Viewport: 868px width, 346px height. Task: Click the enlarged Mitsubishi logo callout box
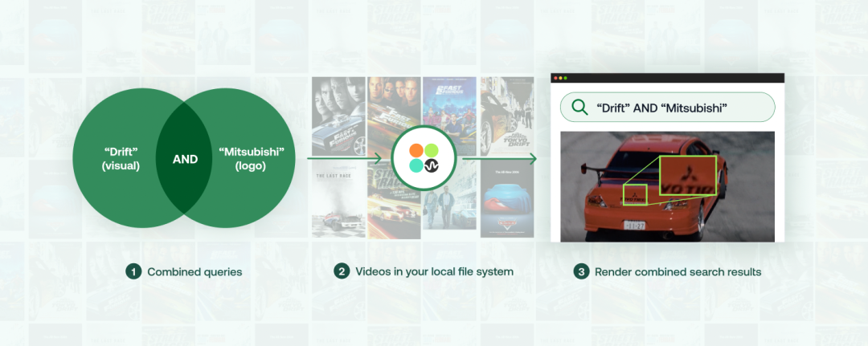click(688, 175)
